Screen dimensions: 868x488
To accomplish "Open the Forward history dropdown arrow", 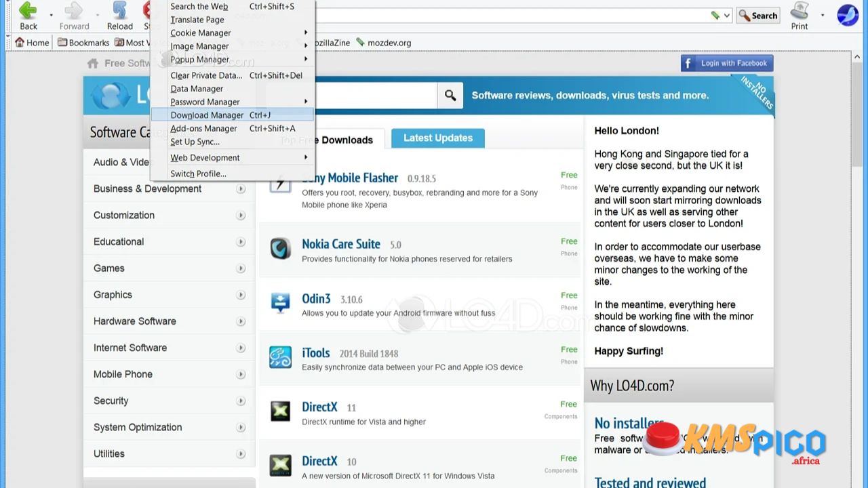I will [97, 15].
